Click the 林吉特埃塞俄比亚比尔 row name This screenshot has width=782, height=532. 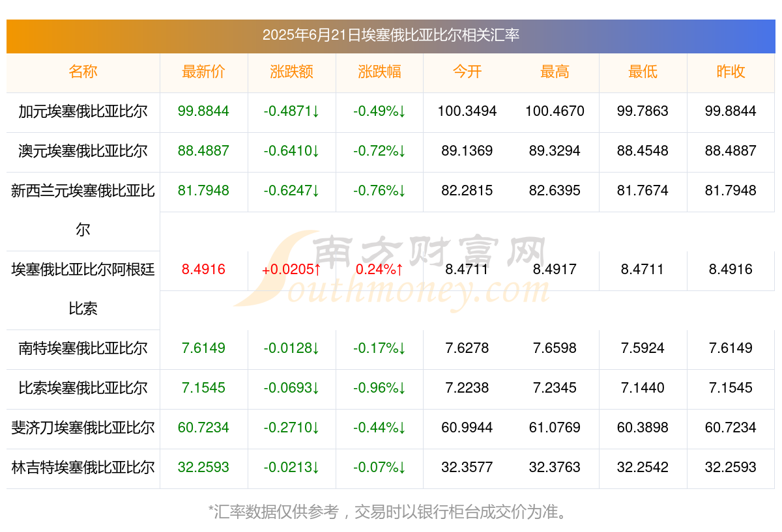pos(83,468)
